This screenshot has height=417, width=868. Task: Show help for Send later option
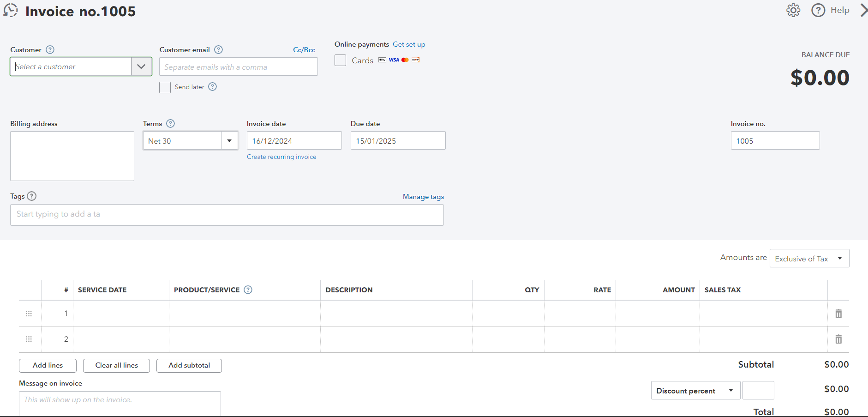point(212,87)
